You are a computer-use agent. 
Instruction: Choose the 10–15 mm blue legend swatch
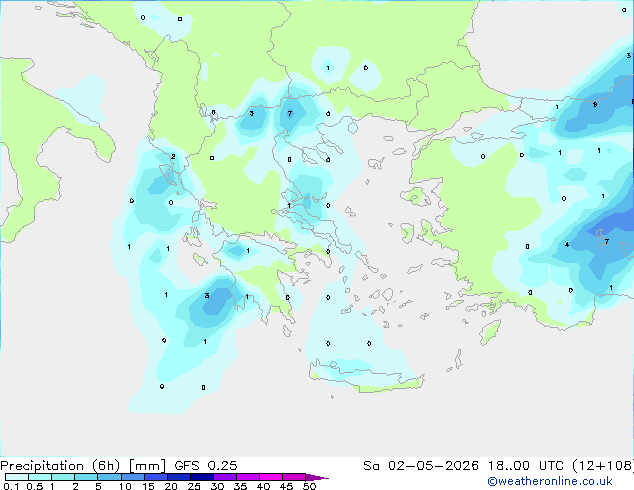pyautogui.click(x=132, y=477)
